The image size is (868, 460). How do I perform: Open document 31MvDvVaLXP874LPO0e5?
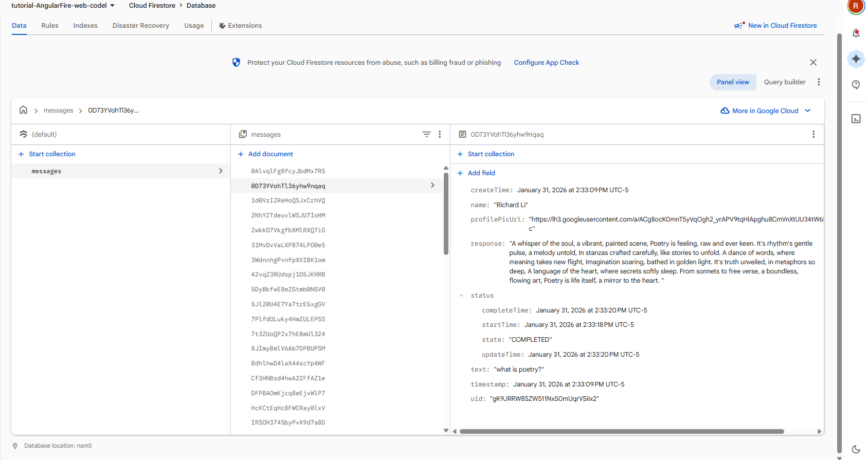click(288, 245)
